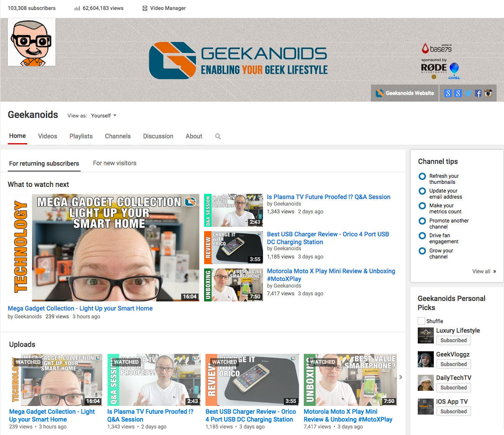Open the Orico charger review thumbnail in watch next
This screenshot has height=435, width=504.
click(233, 248)
